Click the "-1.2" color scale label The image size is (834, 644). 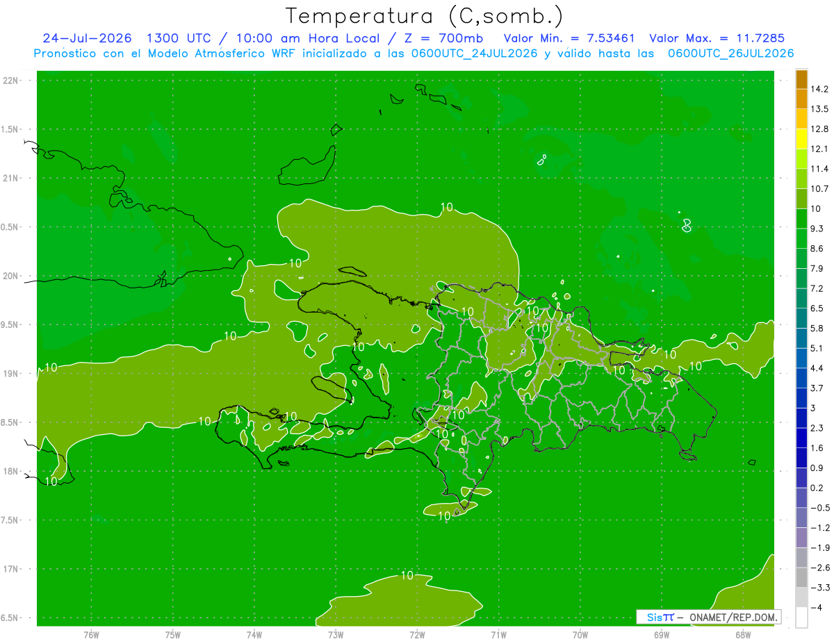click(x=820, y=528)
